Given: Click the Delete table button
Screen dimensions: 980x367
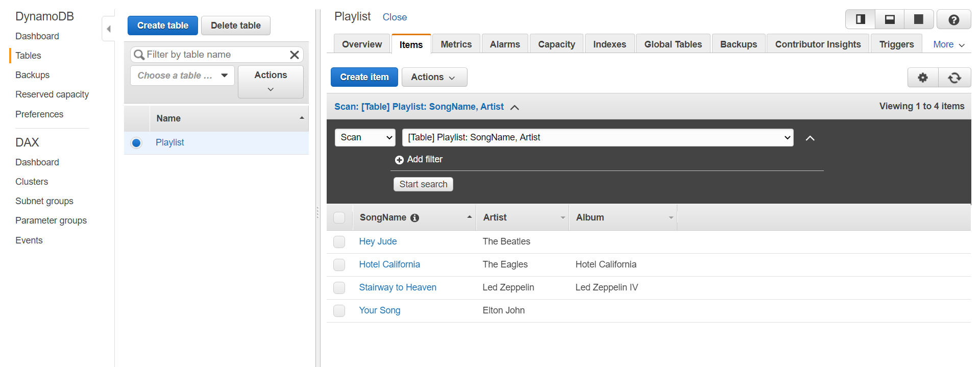Looking at the screenshot, I should click(236, 26).
